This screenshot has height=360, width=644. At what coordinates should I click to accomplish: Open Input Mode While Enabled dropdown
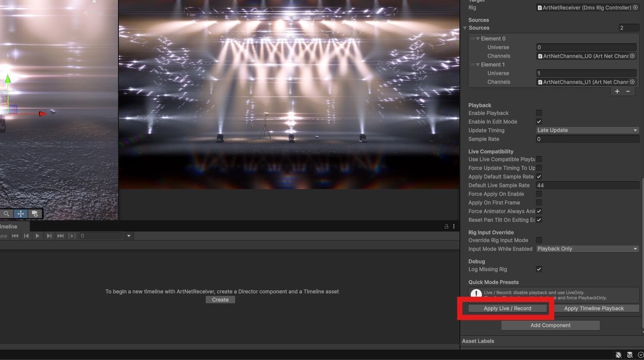pos(587,249)
